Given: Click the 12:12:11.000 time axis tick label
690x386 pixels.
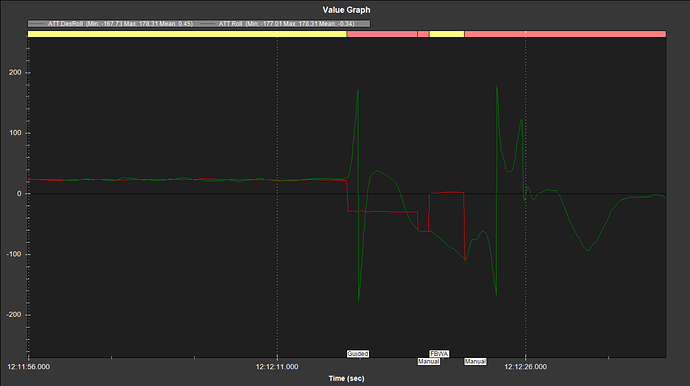Looking at the screenshot, I should 277,367.
